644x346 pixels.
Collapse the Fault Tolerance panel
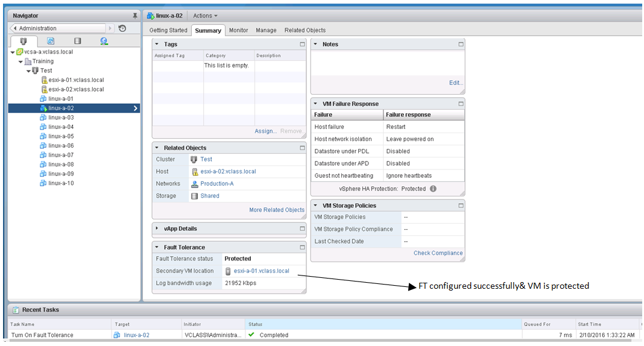click(157, 247)
